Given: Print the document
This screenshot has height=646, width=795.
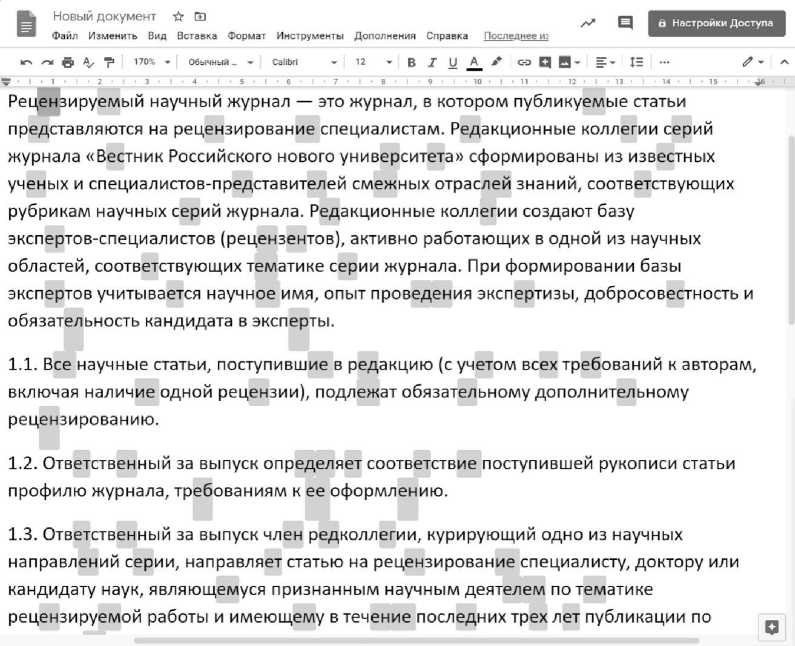Looking at the screenshot, I should click(x=68, y=62).
